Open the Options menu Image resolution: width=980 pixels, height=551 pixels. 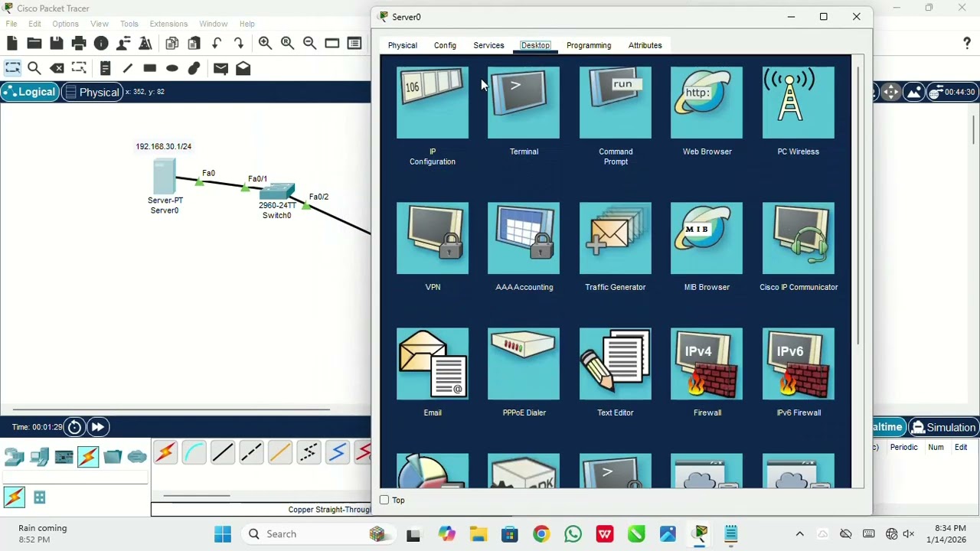coord(65,24)
